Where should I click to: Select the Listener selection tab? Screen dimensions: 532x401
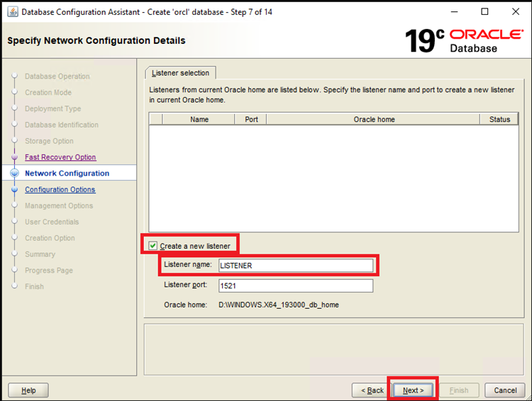[x=180, y=73]
